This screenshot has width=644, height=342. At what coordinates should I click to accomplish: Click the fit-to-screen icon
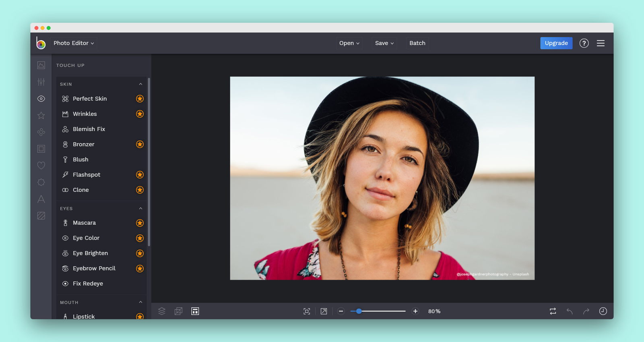pyautogui.click(x=307, y=311)
